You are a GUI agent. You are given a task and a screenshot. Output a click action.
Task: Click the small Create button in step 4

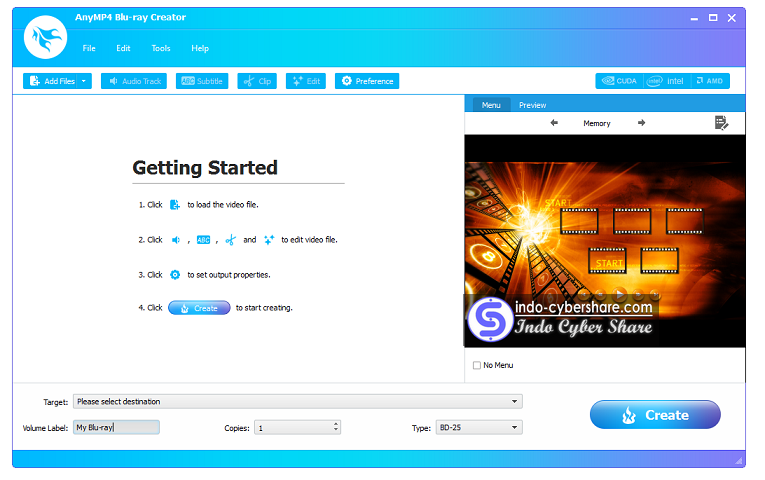point(199,308)
